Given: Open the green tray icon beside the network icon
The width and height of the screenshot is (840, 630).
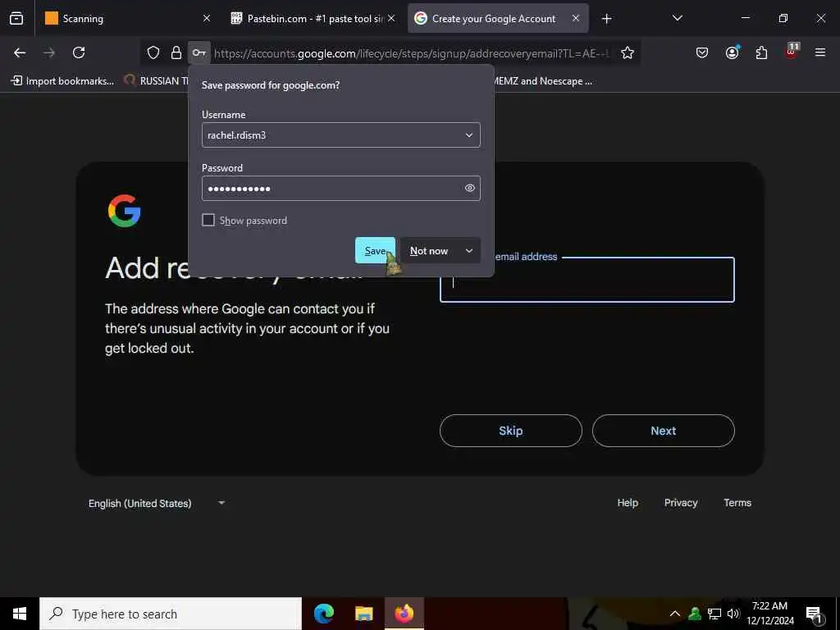Looking at the screenshot, I should tap(695, 614).
